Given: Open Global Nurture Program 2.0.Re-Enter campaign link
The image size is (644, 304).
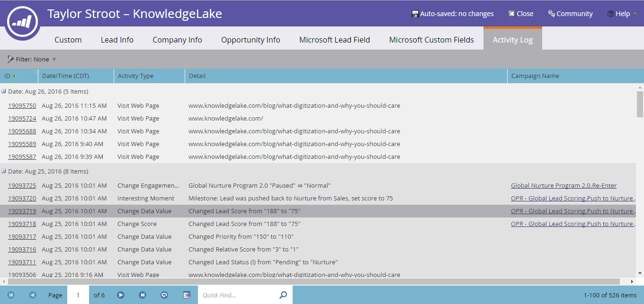Looking at the screenshot, I should [563, 185].
